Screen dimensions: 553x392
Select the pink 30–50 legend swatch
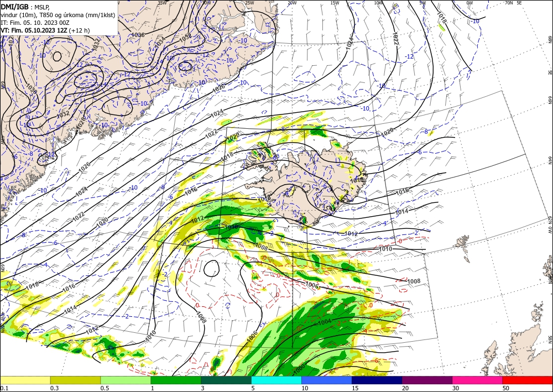pyautogui.click(x=478, y=380)
